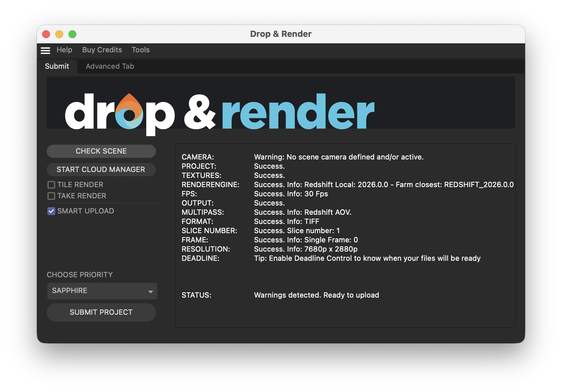Open the Buy Credits menu
The width and height of the screenshot is (562, 392).
102,50
